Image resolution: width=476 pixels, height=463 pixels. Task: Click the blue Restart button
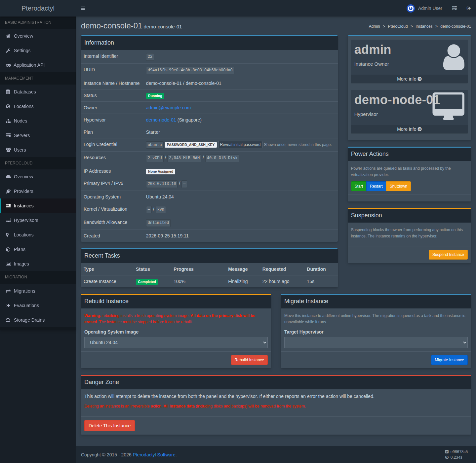(376, 186)
